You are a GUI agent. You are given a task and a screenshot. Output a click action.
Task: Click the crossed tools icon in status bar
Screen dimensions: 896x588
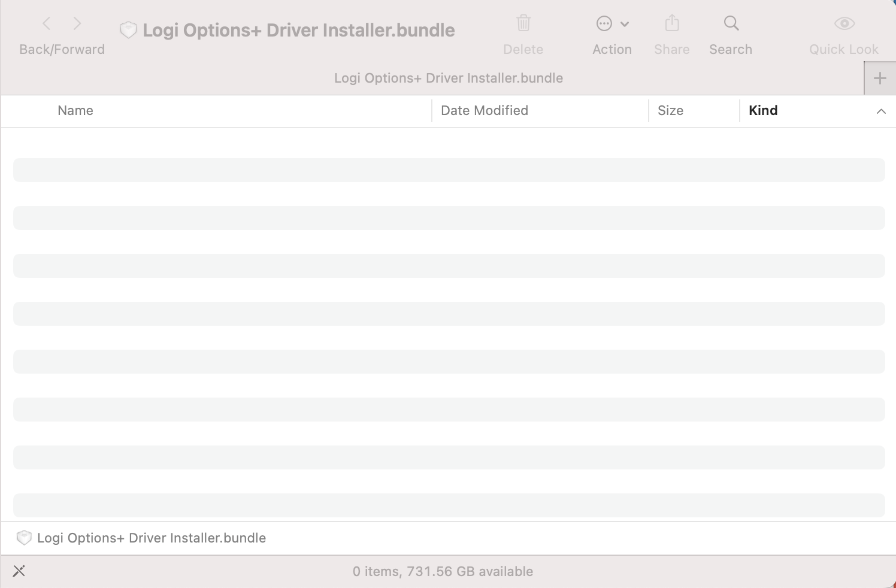[19, 571]
